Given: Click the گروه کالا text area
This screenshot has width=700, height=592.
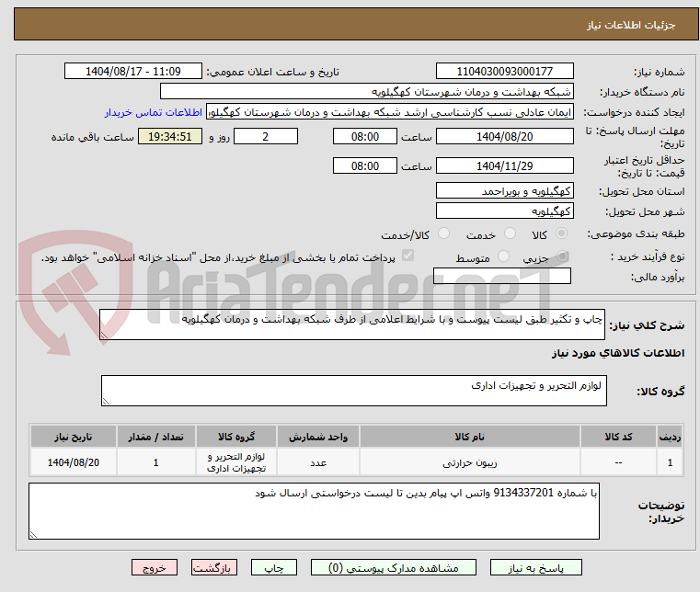Looking at the screenshot, I should (354, 391).
